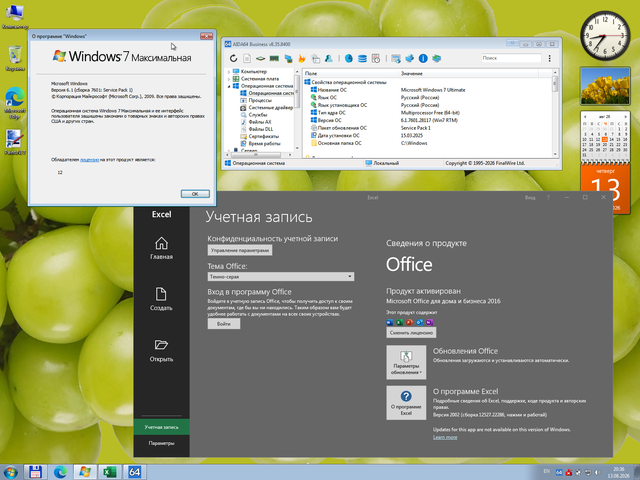640x480 pixels.
Task: Open the Тема Office dropdown
Action: 280,276
